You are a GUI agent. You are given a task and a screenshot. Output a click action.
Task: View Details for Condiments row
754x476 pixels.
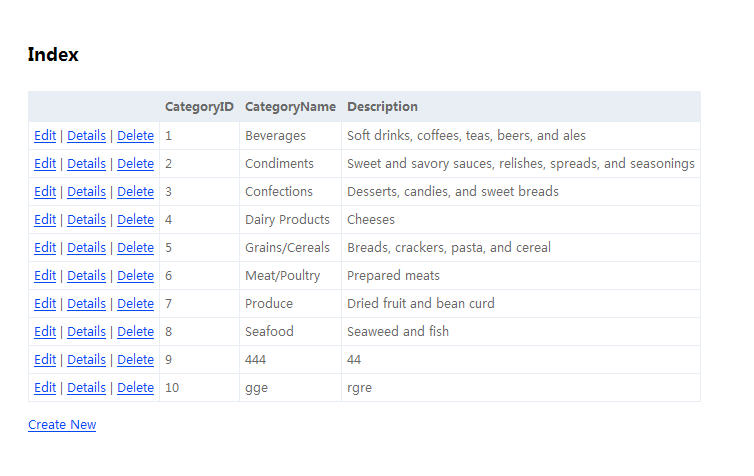point(86,163)
